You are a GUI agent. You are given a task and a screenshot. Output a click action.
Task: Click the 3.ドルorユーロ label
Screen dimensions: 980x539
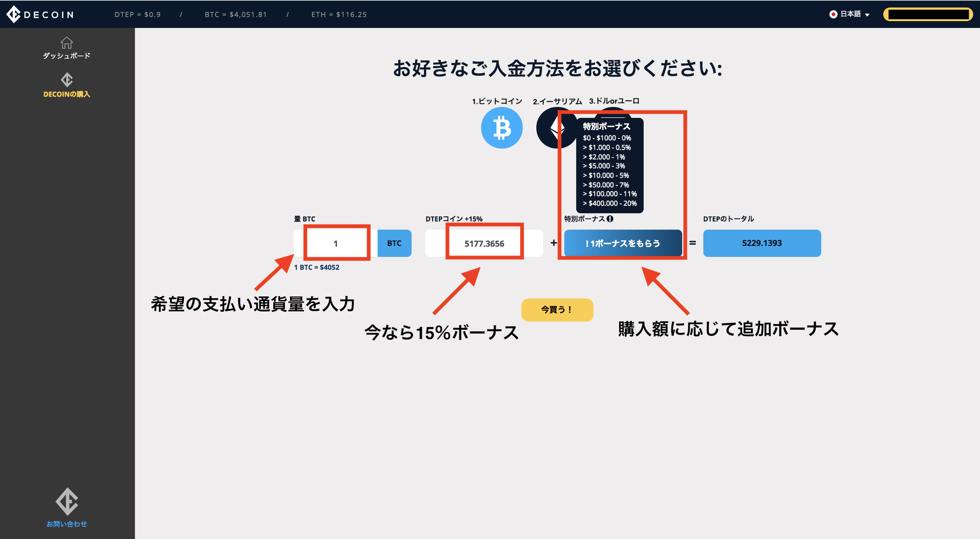tap(614, 101)
